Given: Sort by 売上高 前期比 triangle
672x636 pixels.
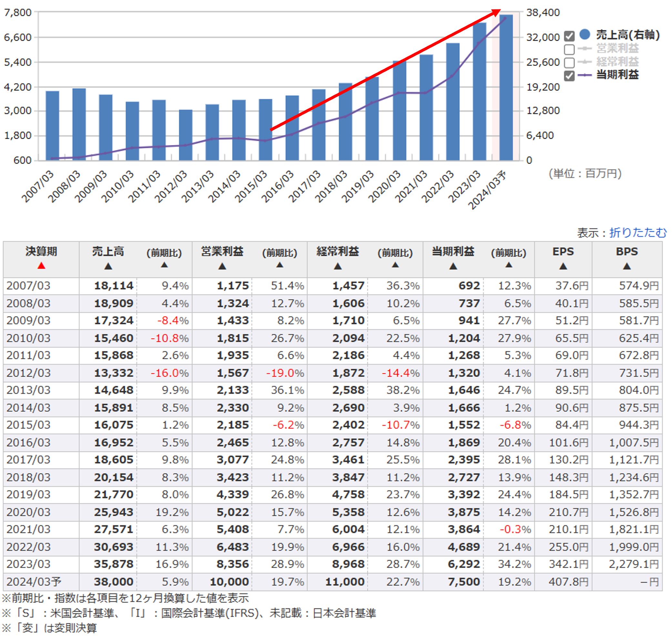Looking at the screenshot, I should point(164,265).
